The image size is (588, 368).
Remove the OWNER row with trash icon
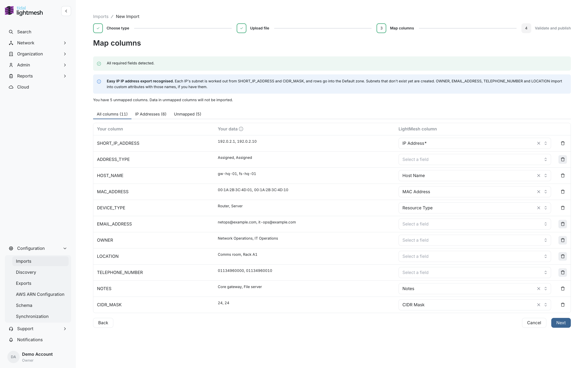[562, 240]
